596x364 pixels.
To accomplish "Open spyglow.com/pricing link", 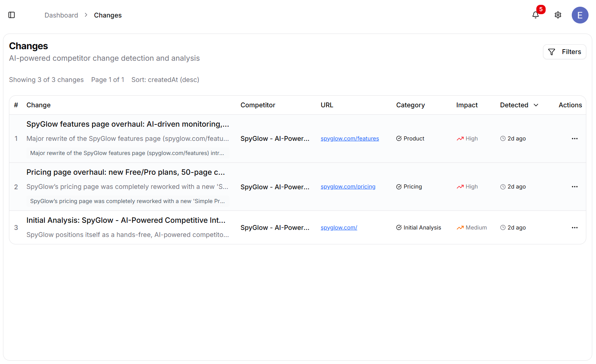I will (348, 187).
